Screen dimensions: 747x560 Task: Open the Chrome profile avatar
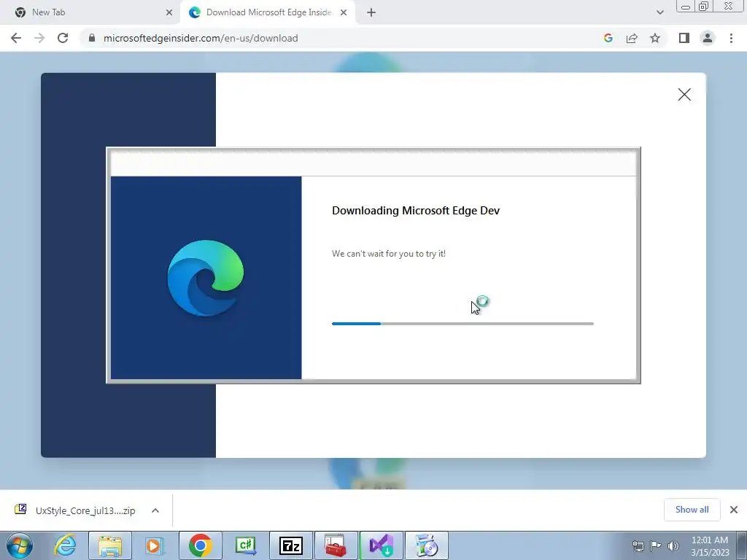click(708, 38)
